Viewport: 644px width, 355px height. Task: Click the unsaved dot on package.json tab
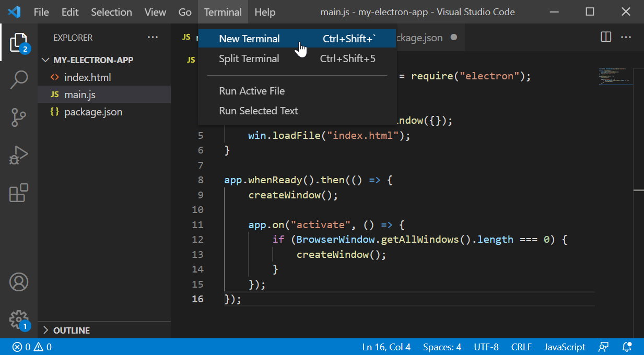coord(454,38)
